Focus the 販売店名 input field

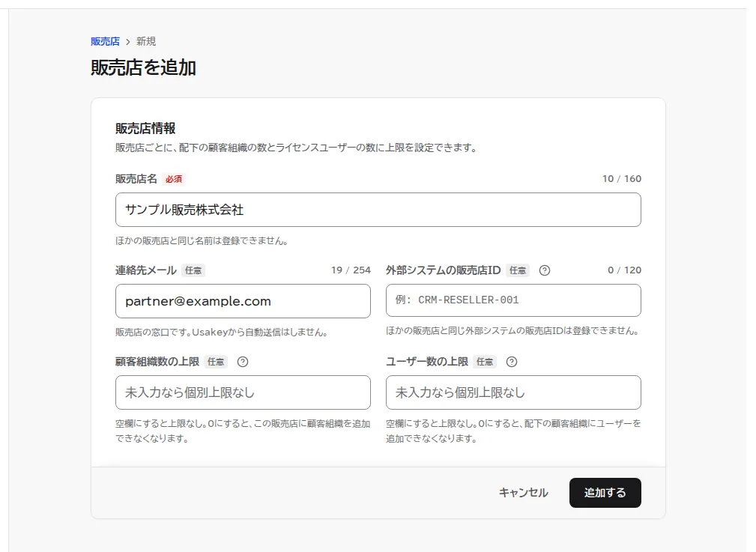[378, 210]
